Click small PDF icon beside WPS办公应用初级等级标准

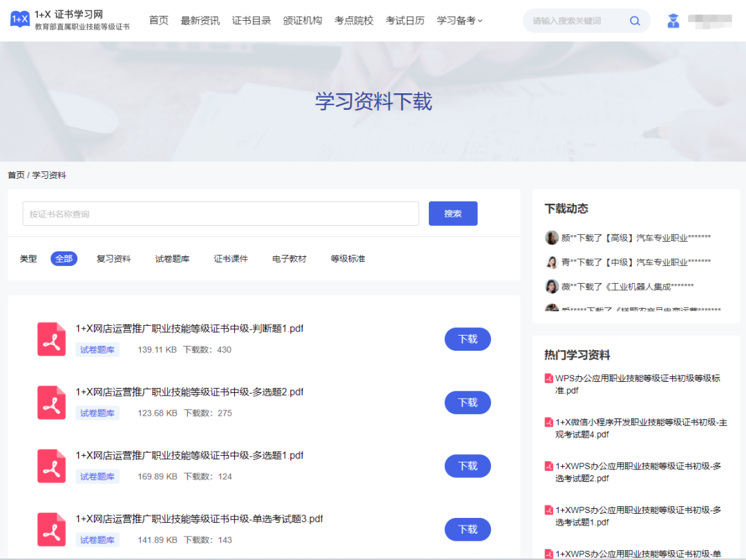548,378
